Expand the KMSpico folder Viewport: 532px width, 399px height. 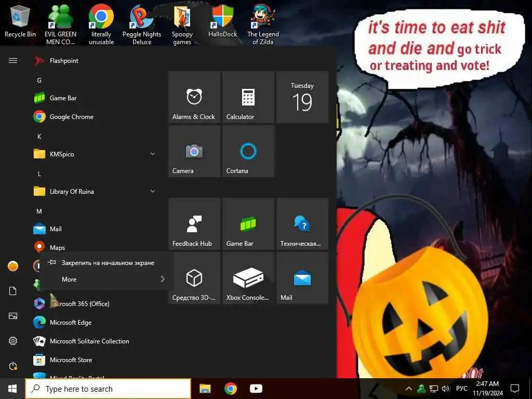point(95,154)
